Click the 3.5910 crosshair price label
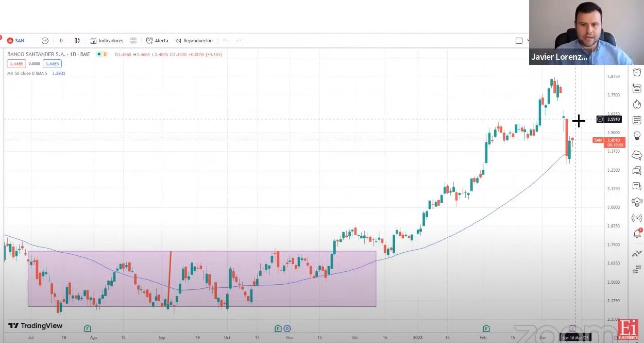 (614, 119)
